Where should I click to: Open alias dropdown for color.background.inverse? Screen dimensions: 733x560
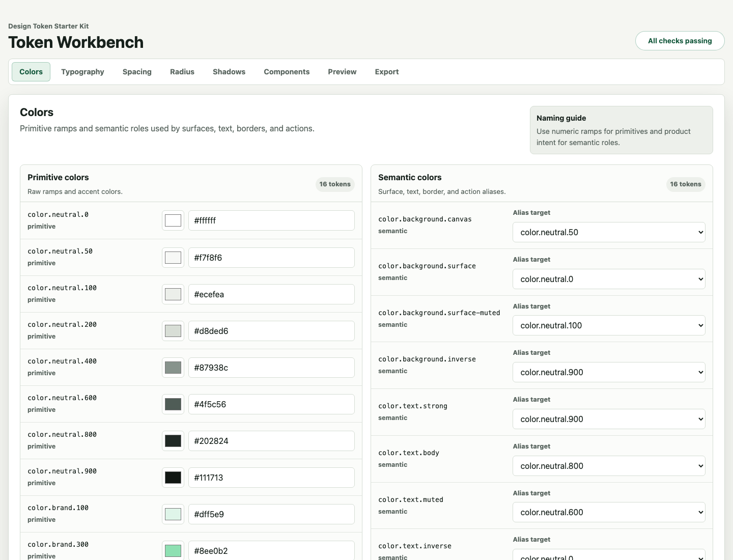pyautogui.click(x=609, y=372)
